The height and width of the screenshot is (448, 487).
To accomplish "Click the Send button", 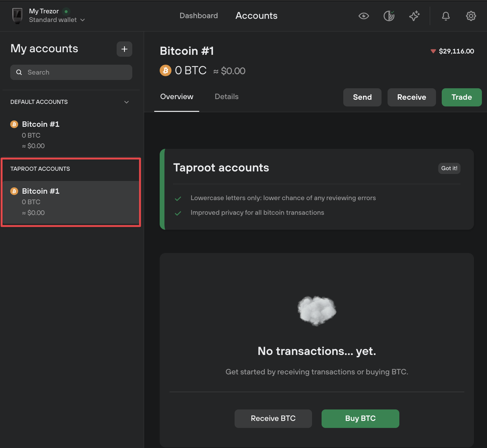I will 362,97.
